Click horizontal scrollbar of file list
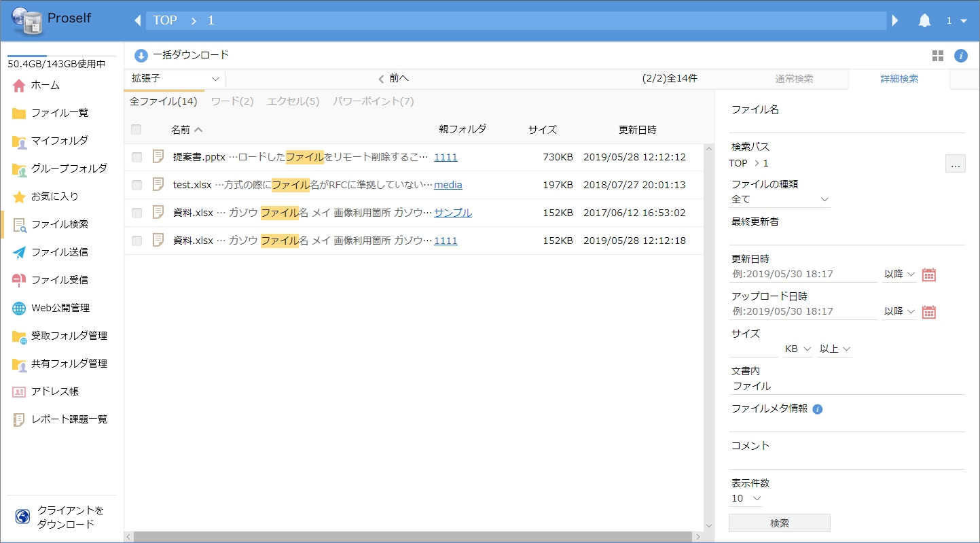This screenshot has width=980, height=543. coord(414,537)
